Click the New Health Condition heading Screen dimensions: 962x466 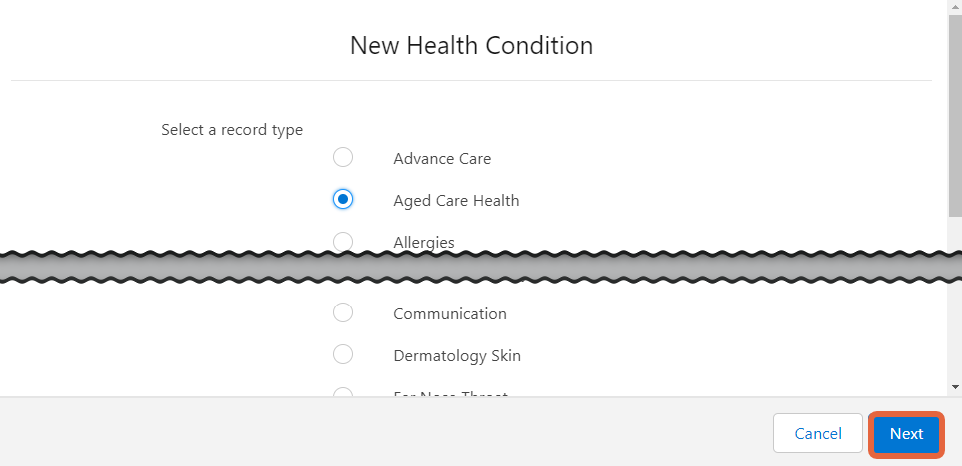pos(471,45)
